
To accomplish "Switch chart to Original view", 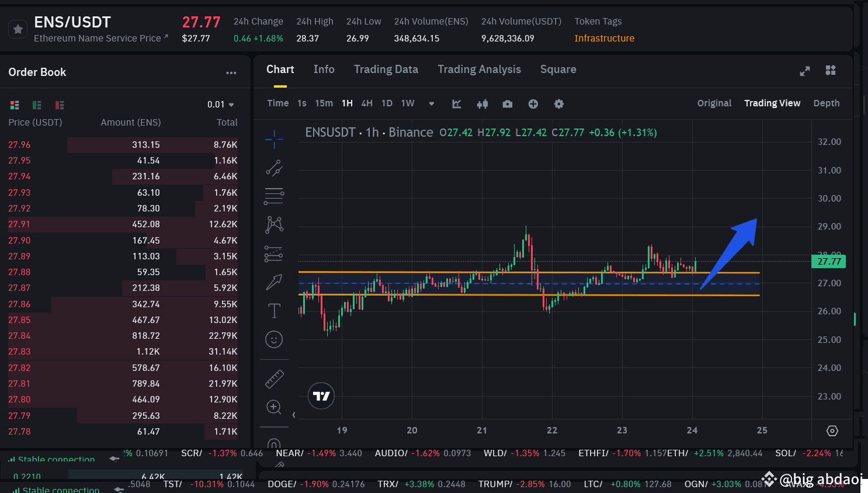I will 714,103.
